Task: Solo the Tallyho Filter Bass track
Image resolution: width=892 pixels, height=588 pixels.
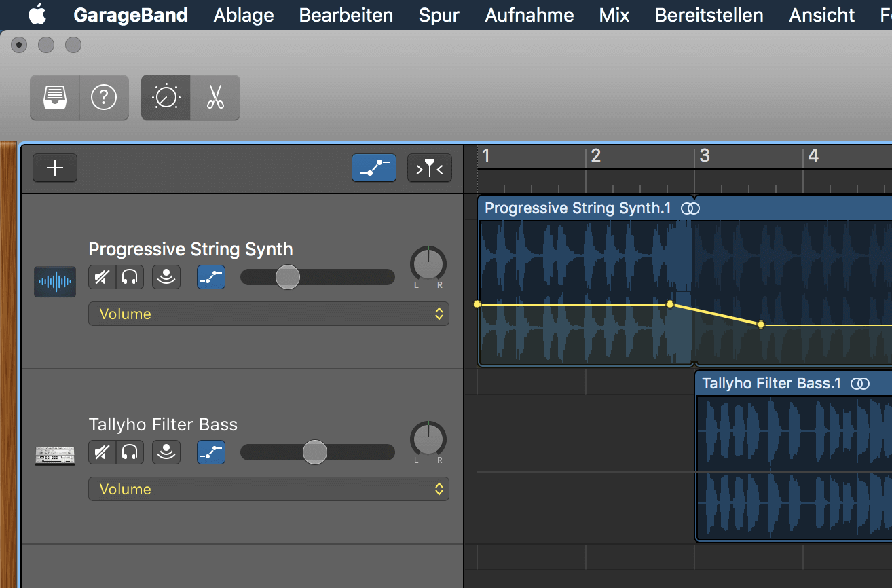Action: click(x=130, y=452)
